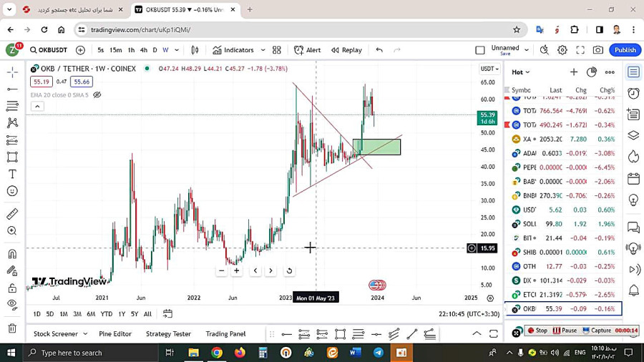Select the crosshair cursor tool

12,72
